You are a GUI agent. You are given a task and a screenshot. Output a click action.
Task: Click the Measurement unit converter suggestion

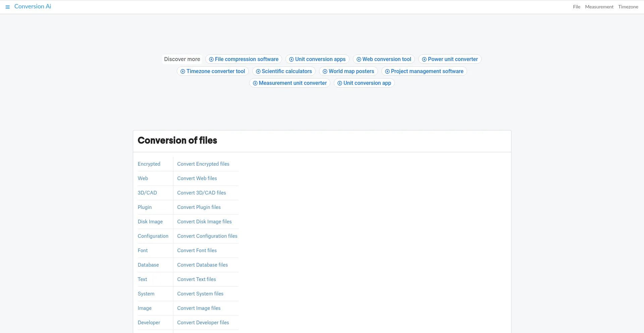tap(292, 83)
